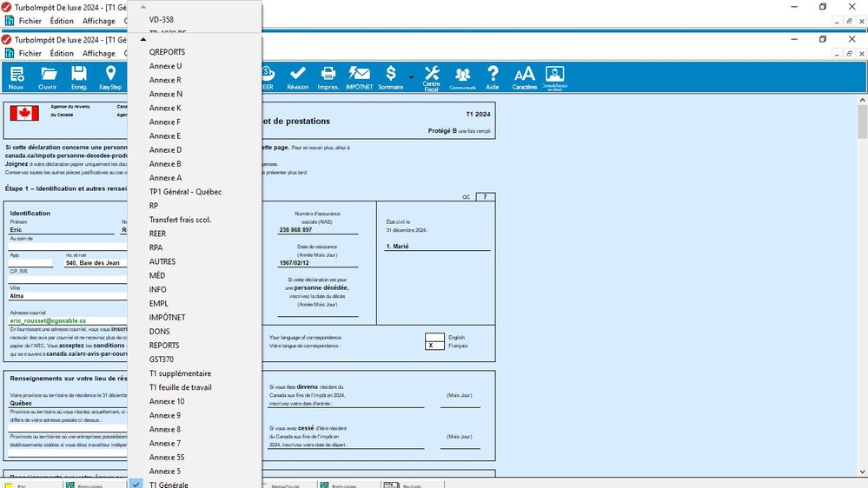Open the Révision checkmark tool

click(x=298, y=77)
